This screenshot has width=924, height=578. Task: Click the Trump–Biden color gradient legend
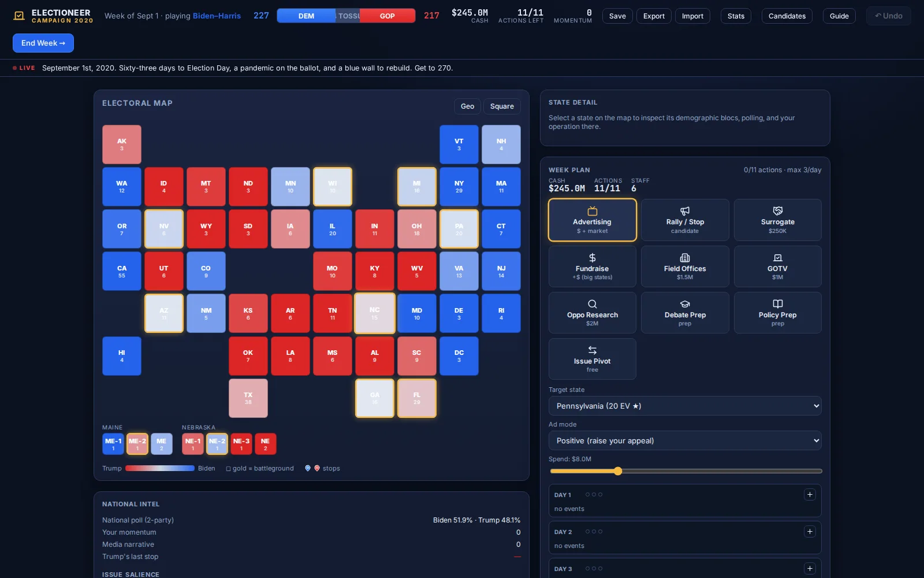160,468
